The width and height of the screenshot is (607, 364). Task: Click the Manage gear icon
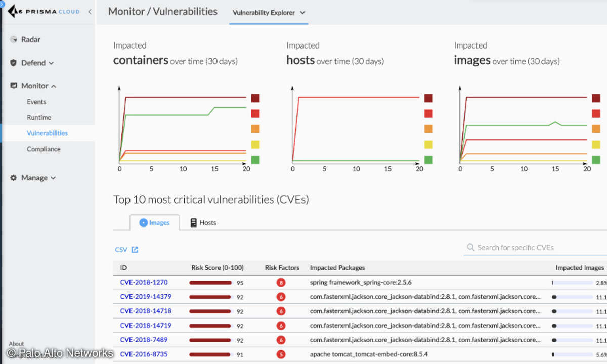pyautogui.click(x=14, y=178)
